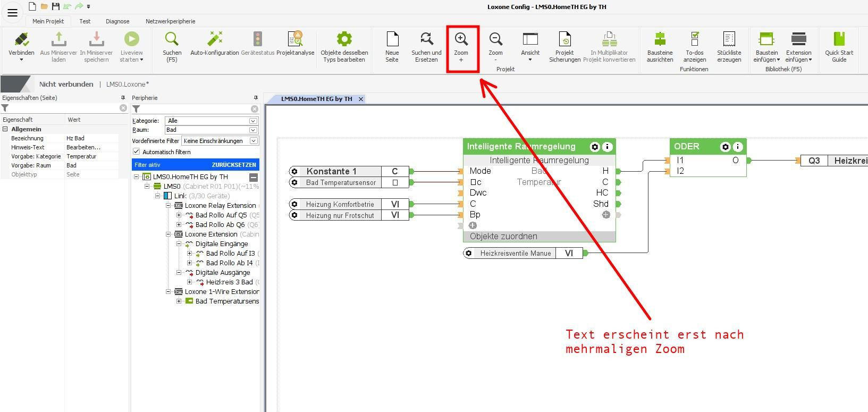The width and height of the screenshot is (868, 412).
Task: Collapse the Allgemein property group
Action: 5,129
